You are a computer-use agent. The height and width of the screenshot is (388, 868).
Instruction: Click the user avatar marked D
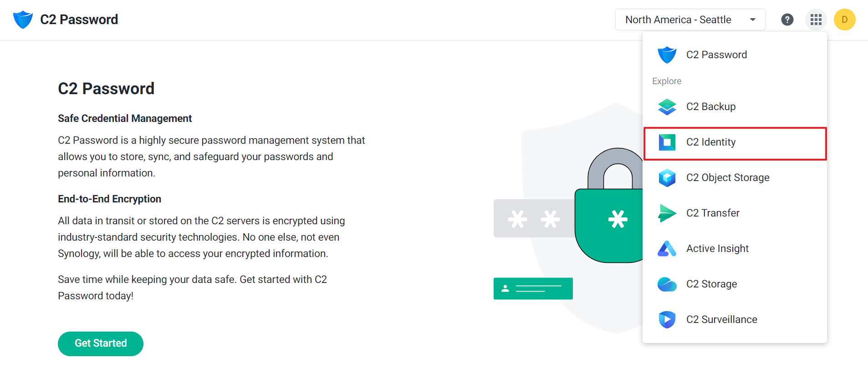[x=844, y=19]
